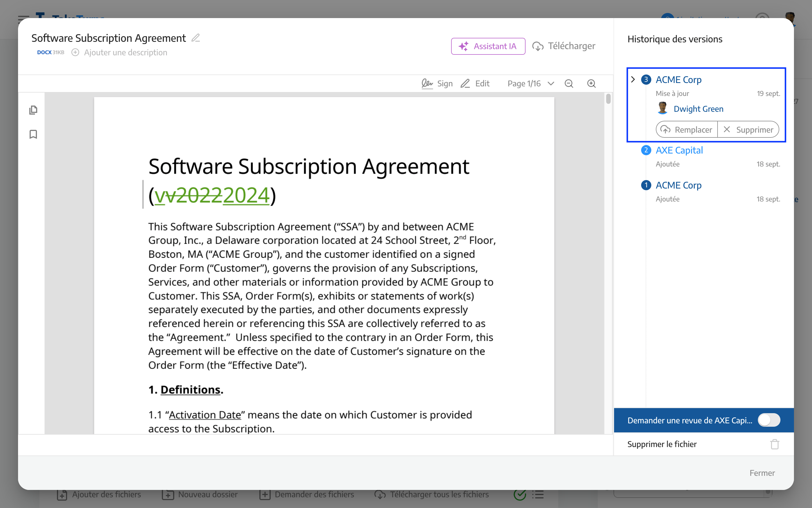The width and height of the screenshot is (812, 508).
Task: Open Dwight Green profile link
Action: click(x=698, y=109)
